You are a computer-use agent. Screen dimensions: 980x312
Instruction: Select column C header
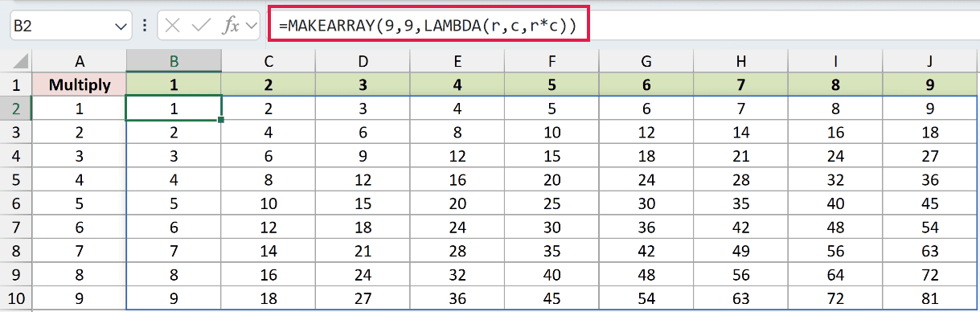(x=269, y=61)
